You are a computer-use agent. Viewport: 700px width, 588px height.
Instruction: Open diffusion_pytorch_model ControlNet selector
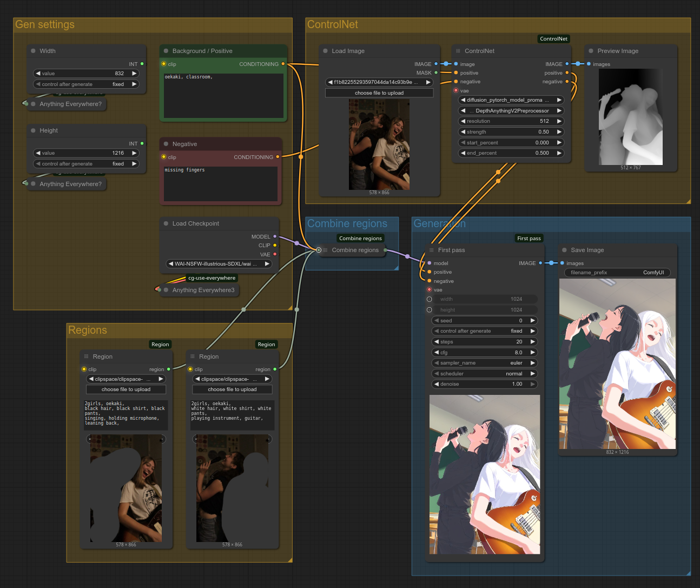511,100
